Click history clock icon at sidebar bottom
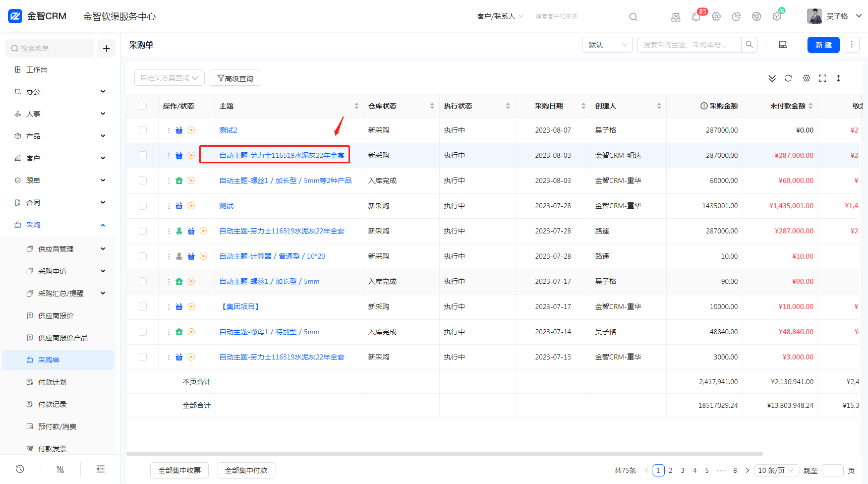The image size is (868, 484). click(20, 469)
